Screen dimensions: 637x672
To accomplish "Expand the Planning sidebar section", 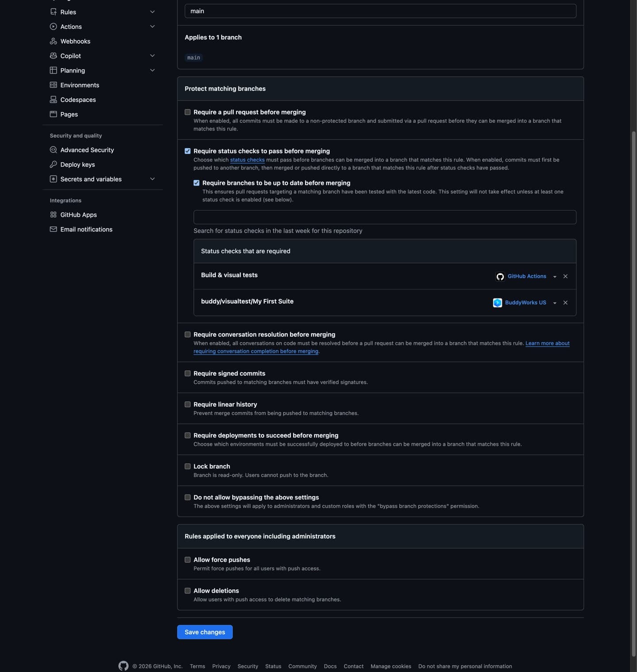I will click(x=152, y=70).
